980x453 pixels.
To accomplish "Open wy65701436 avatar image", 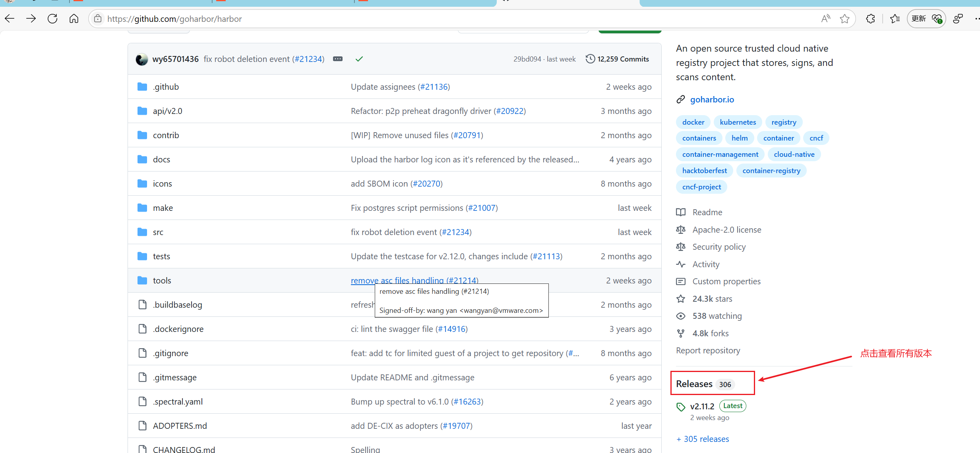I will pyautogui.click(x=142, y=59).
